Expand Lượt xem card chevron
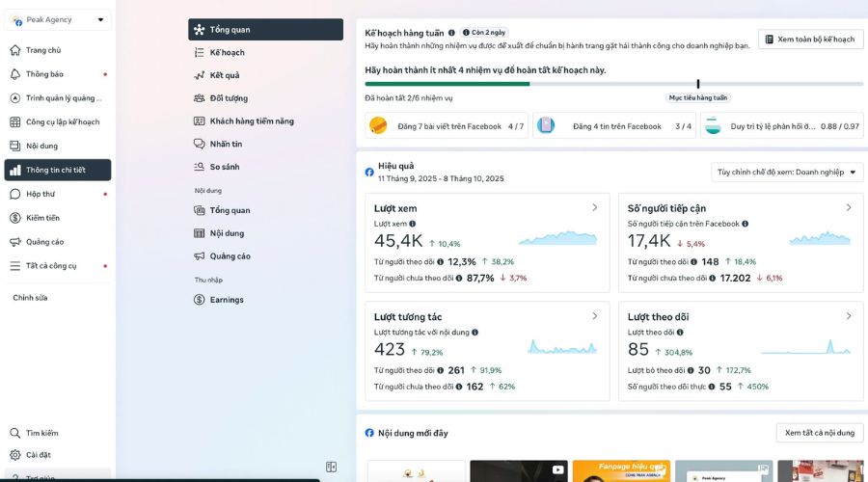868x482 pixels. pyautogui.click(x=594, y=207)
